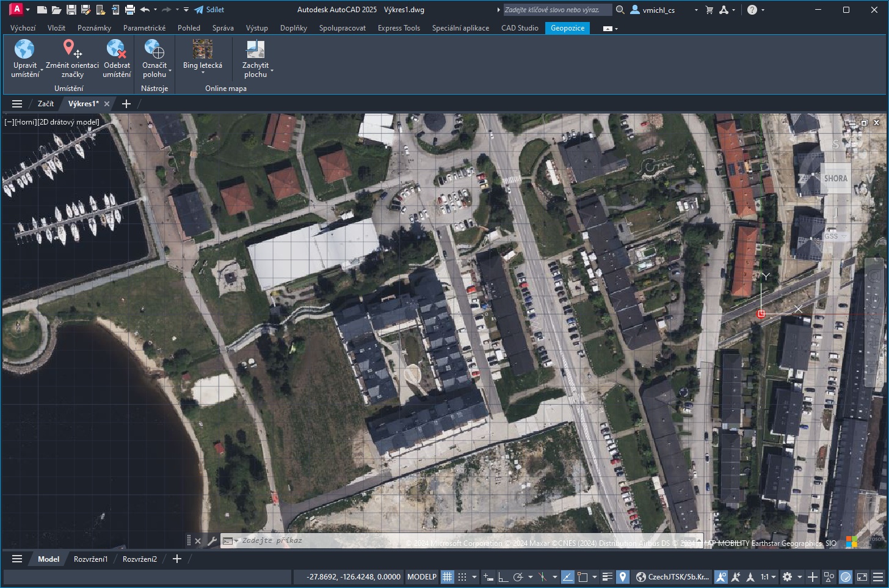
Task: Click Upravit umístění globe icon
Action: click(24, 49)
